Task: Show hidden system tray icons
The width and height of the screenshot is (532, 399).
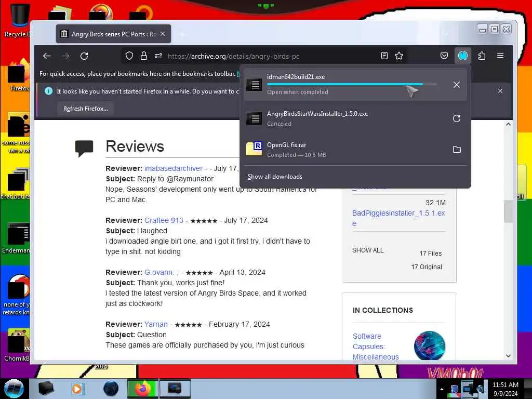Action: coord(442,389)
